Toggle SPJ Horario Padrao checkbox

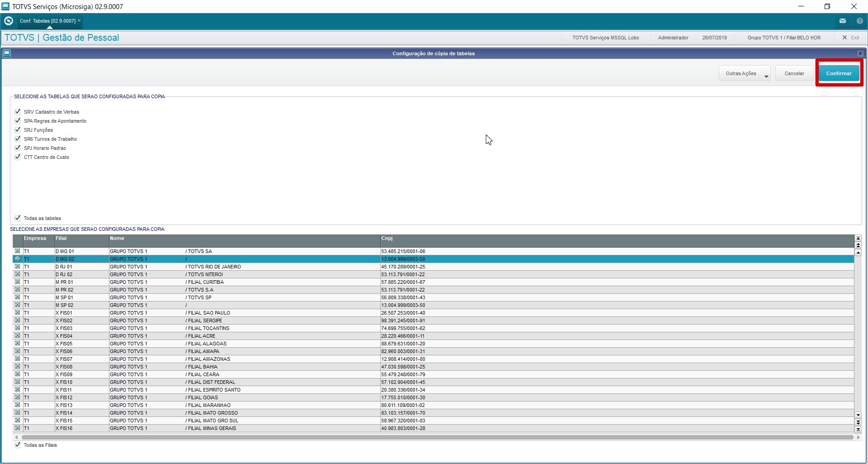click(x=18, y=148)
